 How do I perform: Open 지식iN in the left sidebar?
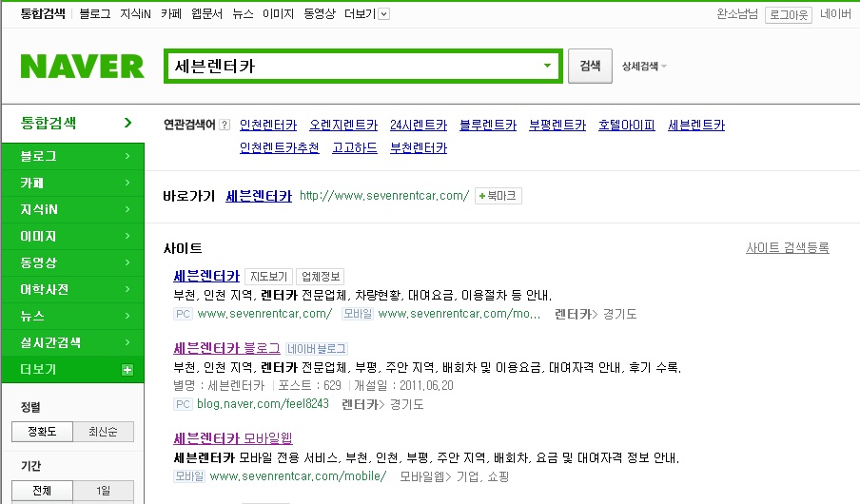point(73,209)
